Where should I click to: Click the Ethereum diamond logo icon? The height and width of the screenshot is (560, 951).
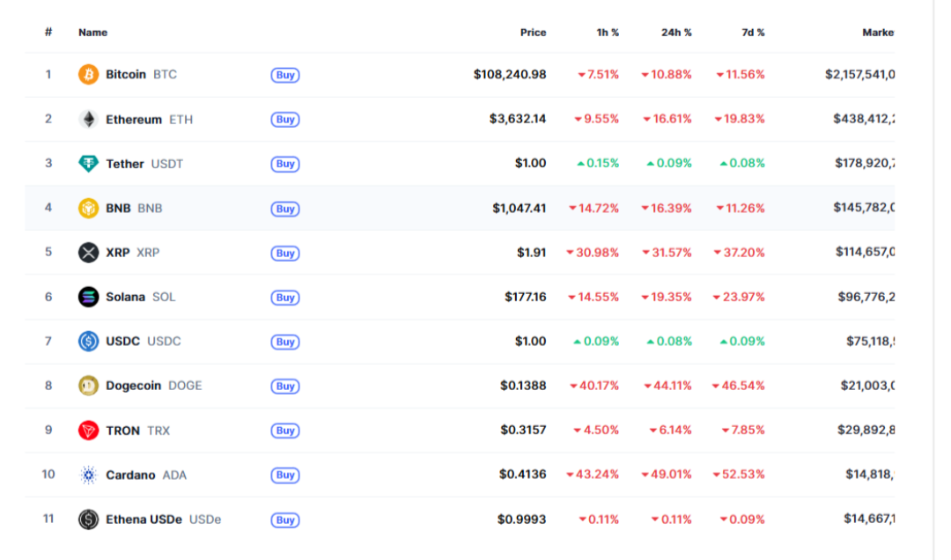tap(89, 119)
